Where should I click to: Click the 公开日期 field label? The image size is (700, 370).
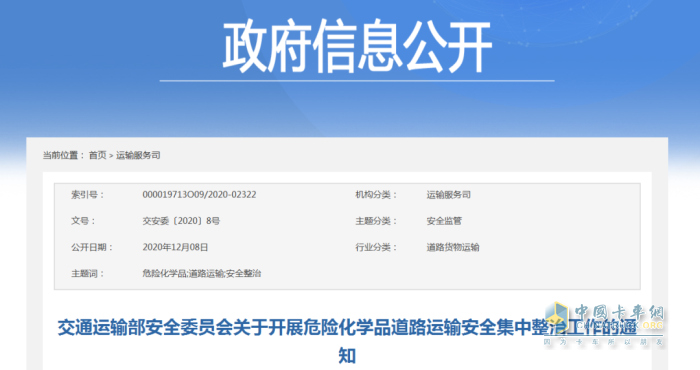(92, 247)
